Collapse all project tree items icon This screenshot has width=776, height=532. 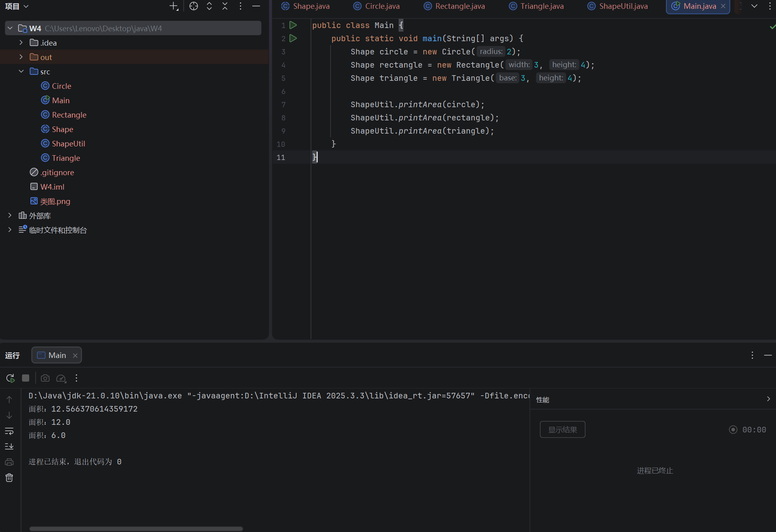[225, 6]
